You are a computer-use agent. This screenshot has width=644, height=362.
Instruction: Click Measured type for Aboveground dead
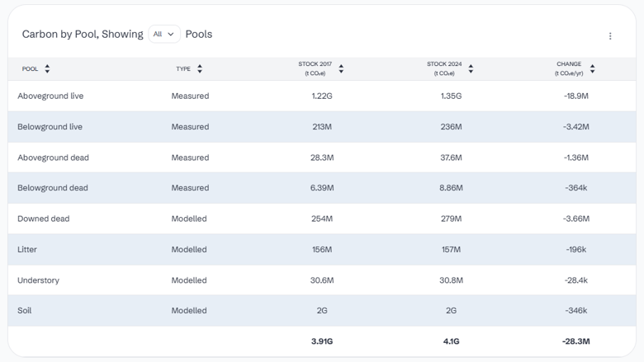coord(190,157)
